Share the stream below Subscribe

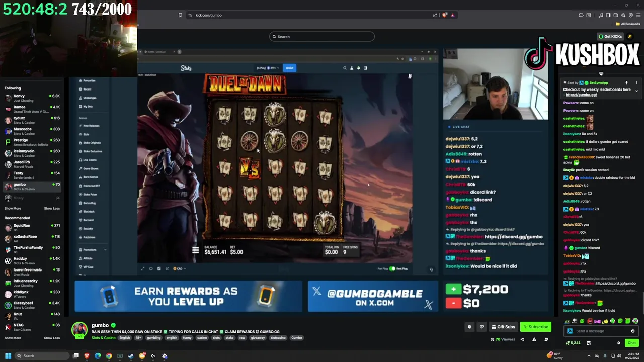(522, 339)
